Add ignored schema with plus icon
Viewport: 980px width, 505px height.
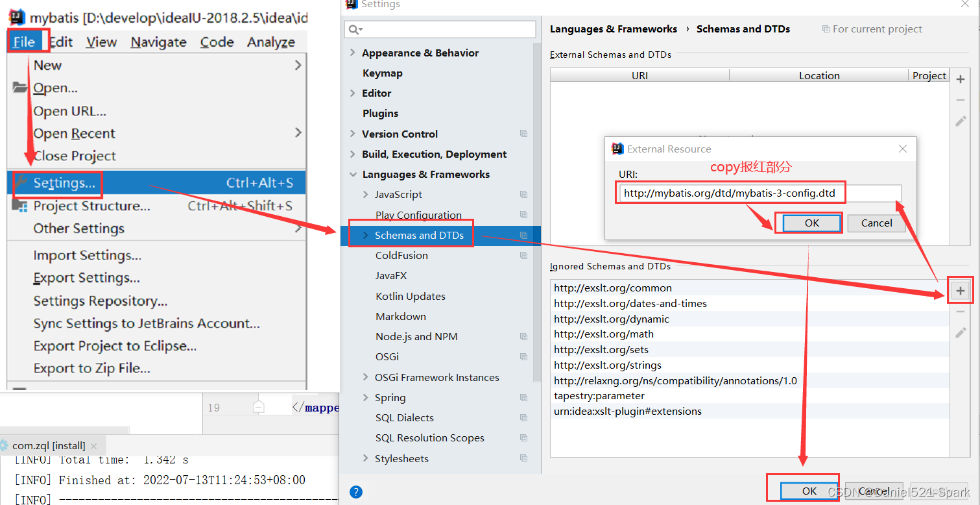click(x=961, y=291)
